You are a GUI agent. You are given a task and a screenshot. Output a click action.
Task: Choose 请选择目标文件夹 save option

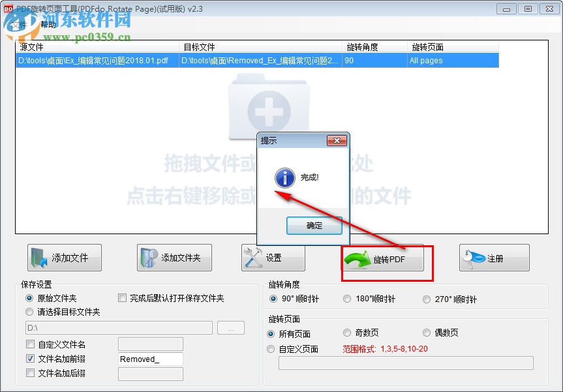coord(28,313)
